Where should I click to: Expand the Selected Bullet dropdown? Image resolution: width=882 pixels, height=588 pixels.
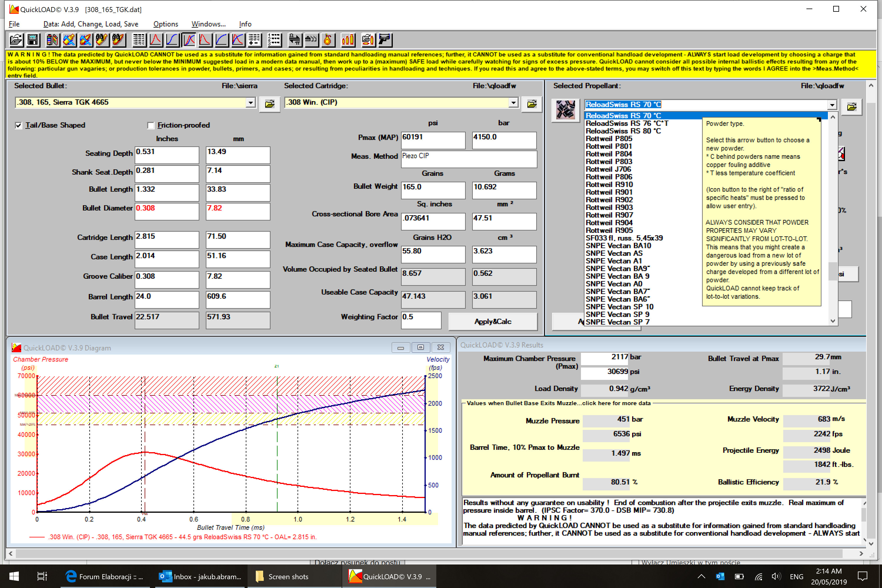250,102
